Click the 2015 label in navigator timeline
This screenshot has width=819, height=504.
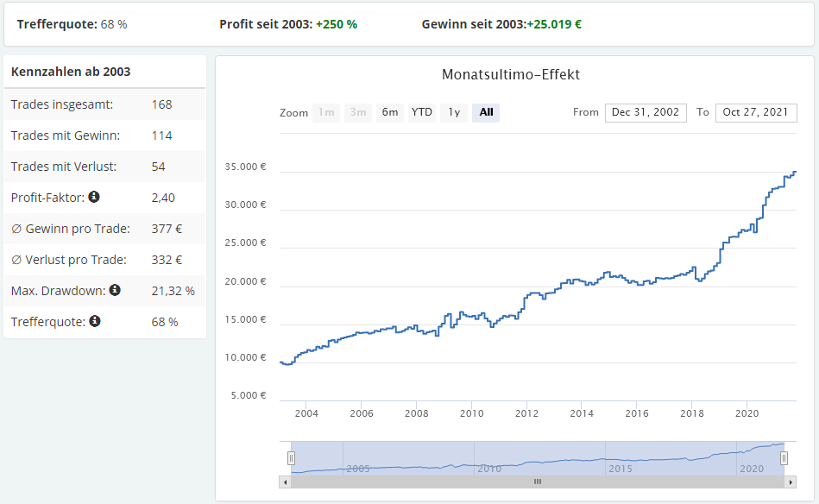coord(621,469)
